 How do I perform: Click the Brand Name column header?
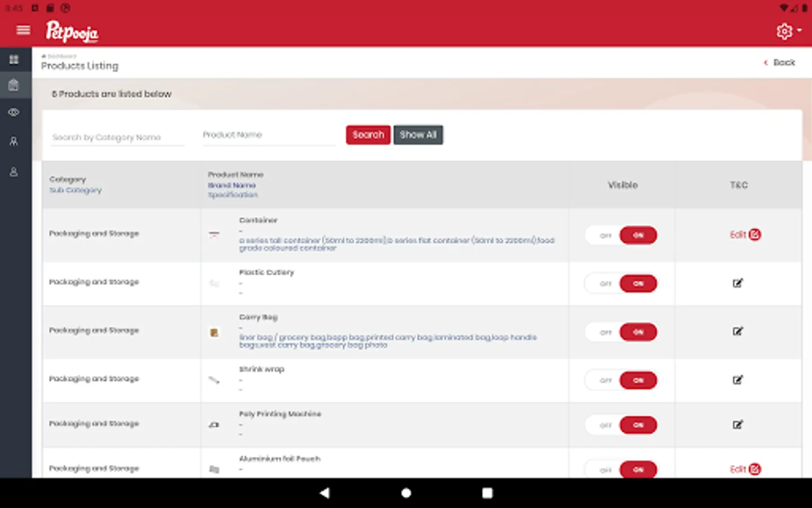tap(232, 185)
